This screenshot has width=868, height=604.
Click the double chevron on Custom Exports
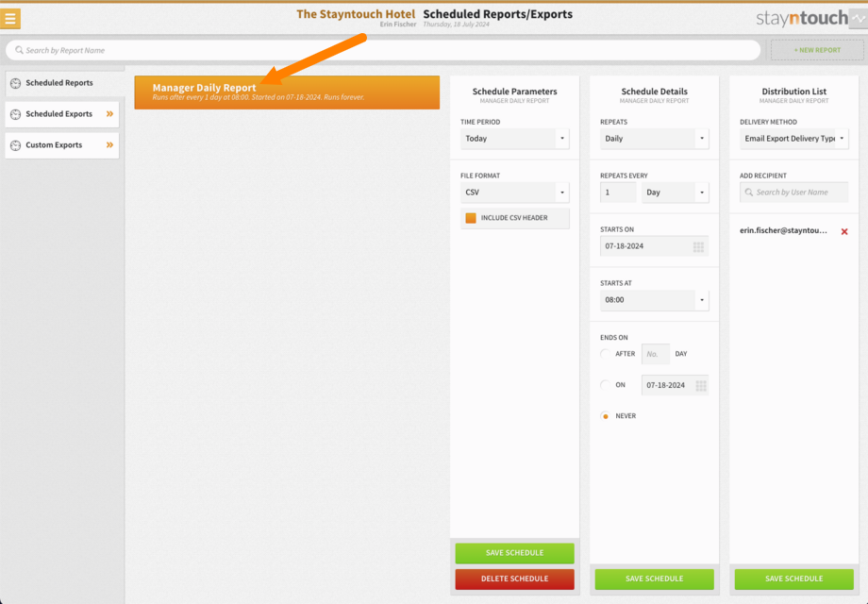pyautogui.click(x=109, y=145)
